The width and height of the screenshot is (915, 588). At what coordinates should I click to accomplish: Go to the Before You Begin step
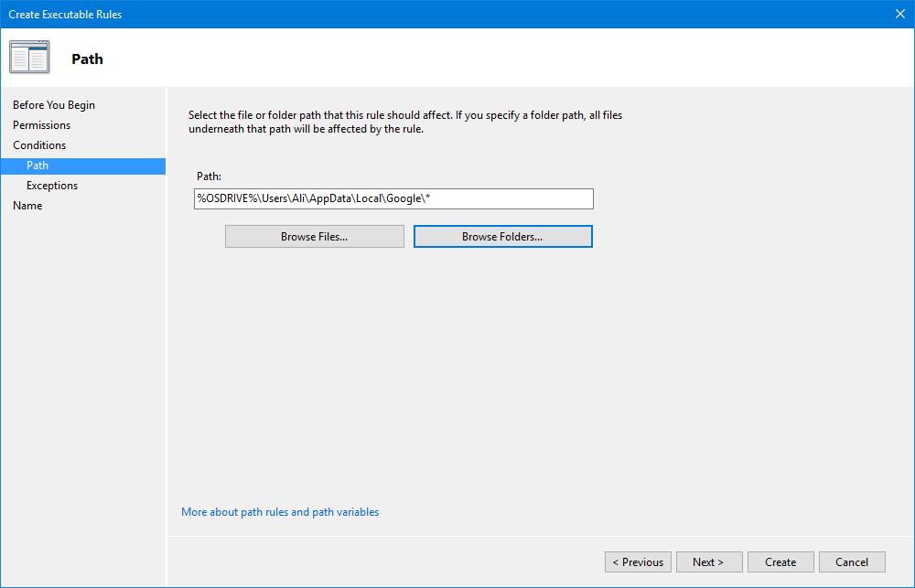click(54, 105)
